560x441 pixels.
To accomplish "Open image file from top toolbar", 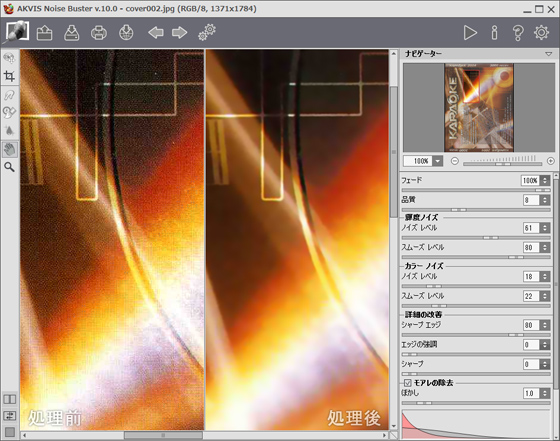I will [45, 33].
